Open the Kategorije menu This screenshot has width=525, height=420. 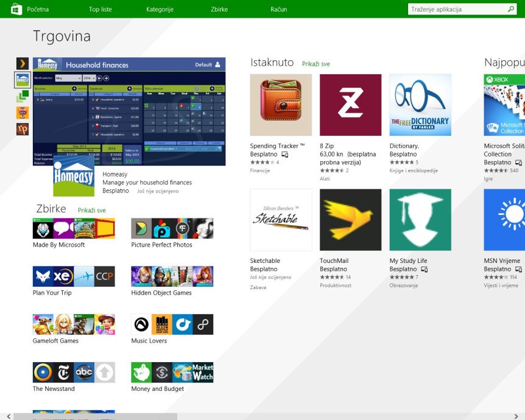coord(160,9)
